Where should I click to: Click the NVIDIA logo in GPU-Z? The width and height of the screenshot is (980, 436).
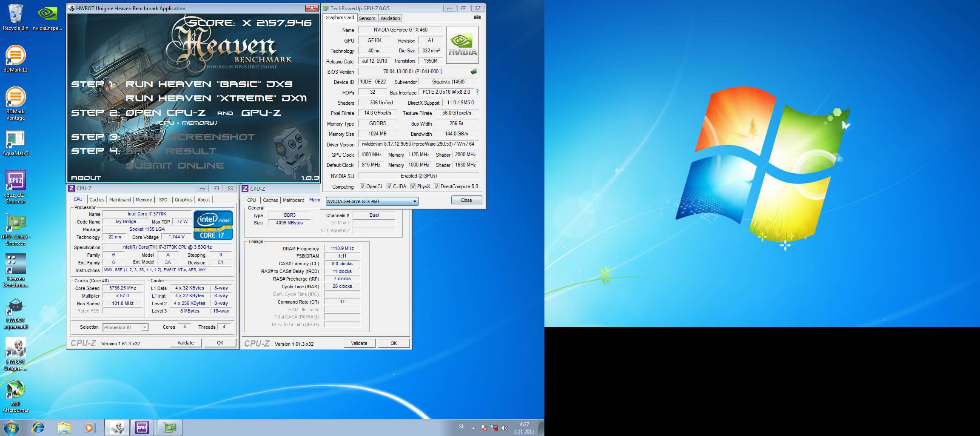[462, 45]
